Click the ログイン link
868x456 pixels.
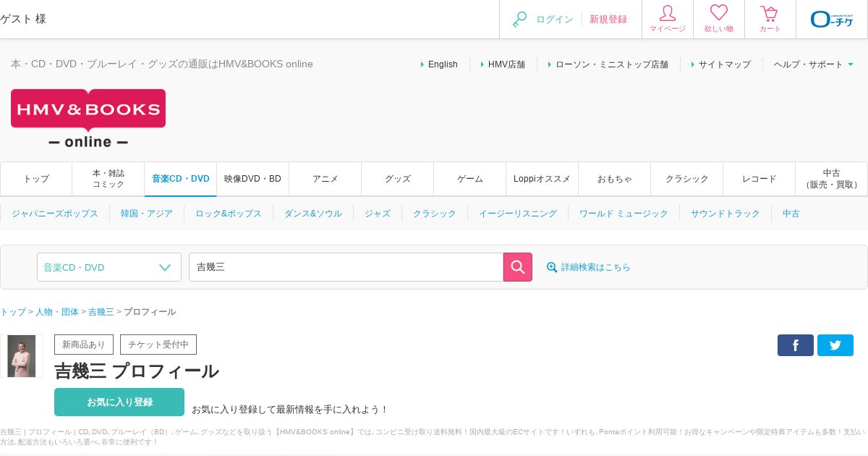(555, 20)
